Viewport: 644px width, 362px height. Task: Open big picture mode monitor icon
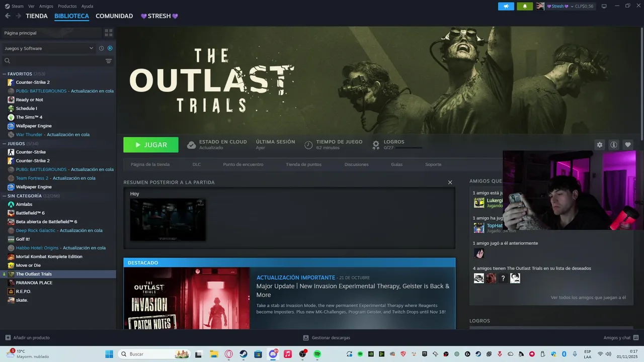coord(604,6)
